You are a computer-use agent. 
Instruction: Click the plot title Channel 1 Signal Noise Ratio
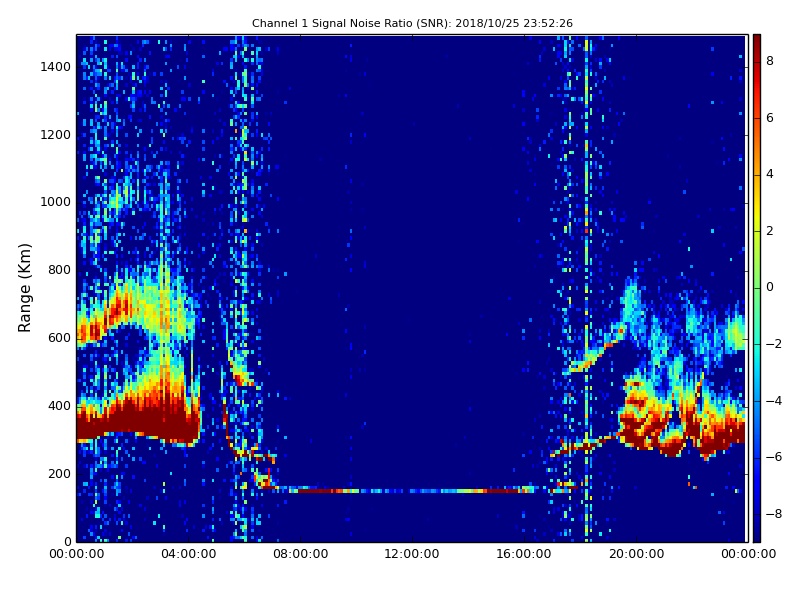coord(412,23)
